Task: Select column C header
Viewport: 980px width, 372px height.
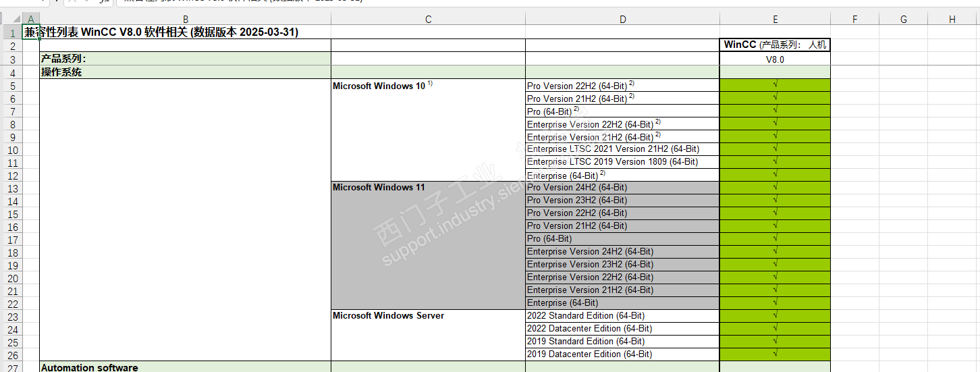Action: click(x=428, y=19)
